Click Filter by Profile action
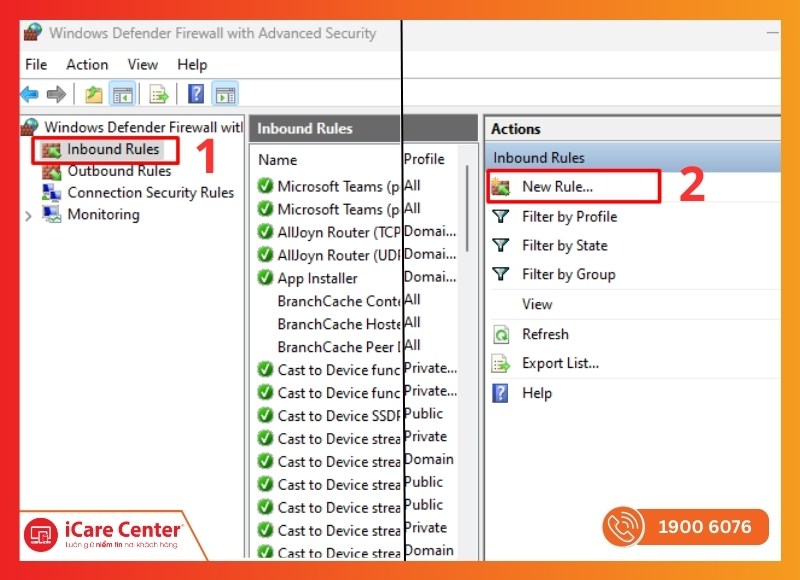 click(570, 217)
